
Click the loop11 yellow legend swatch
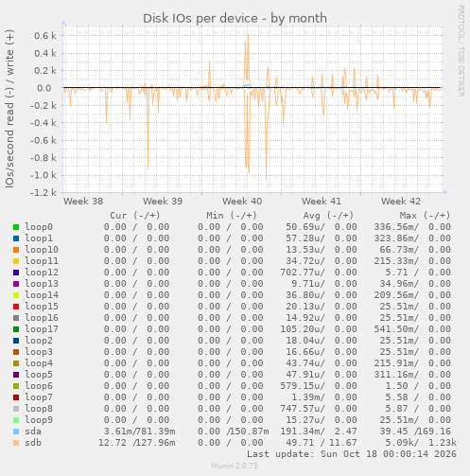(16, 261)
